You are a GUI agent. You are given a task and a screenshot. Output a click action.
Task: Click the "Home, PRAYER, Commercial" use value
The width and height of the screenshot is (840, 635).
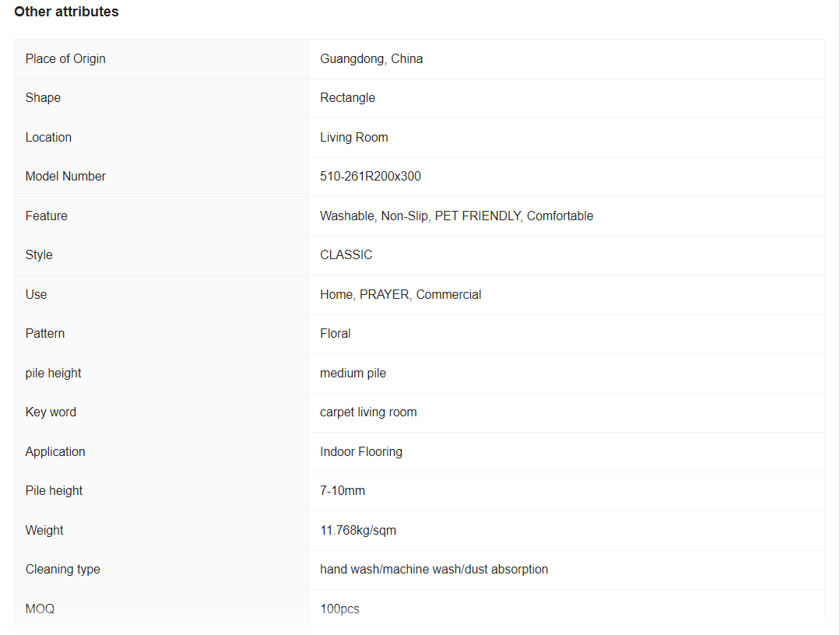[x=400, y=295]
